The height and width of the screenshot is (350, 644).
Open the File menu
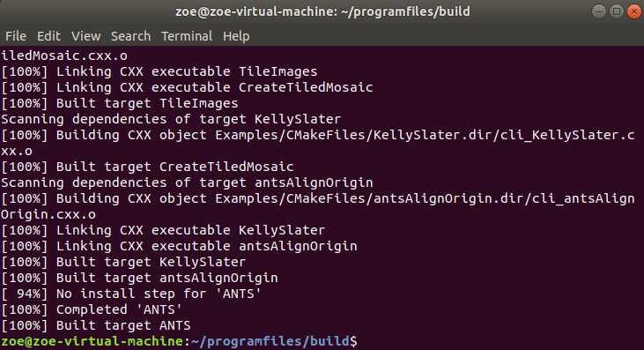16,36
